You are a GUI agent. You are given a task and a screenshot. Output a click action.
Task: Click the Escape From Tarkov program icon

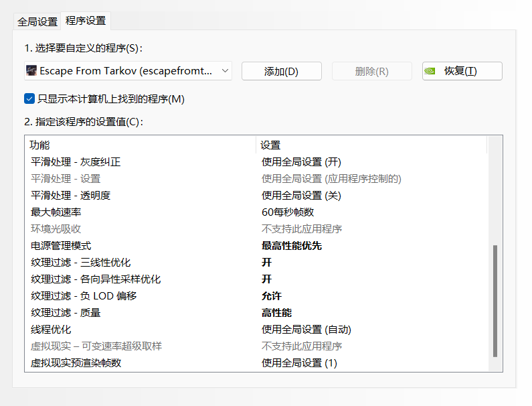[x=31, y=70]
